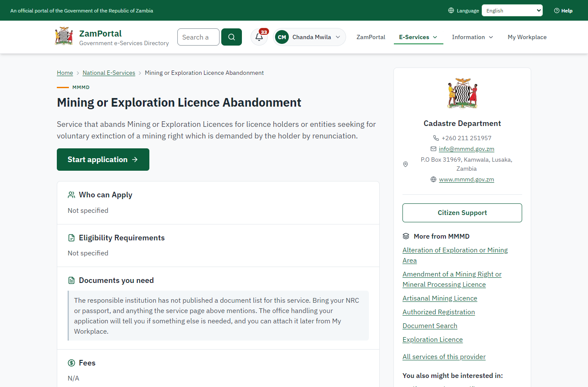This screenshot has height=387, width=588.
Task: Click the location pin icon beside P.O Box address
Action: [x=405, y=164]
